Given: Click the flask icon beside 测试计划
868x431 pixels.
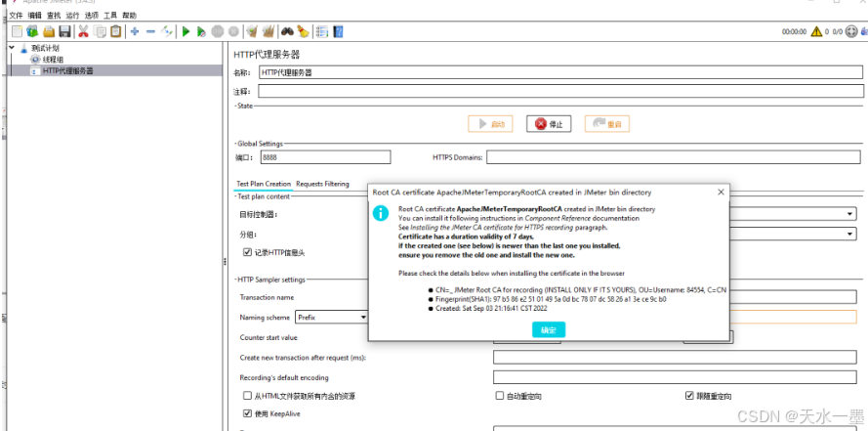Looking at the screenshot, I should [23, 49].
